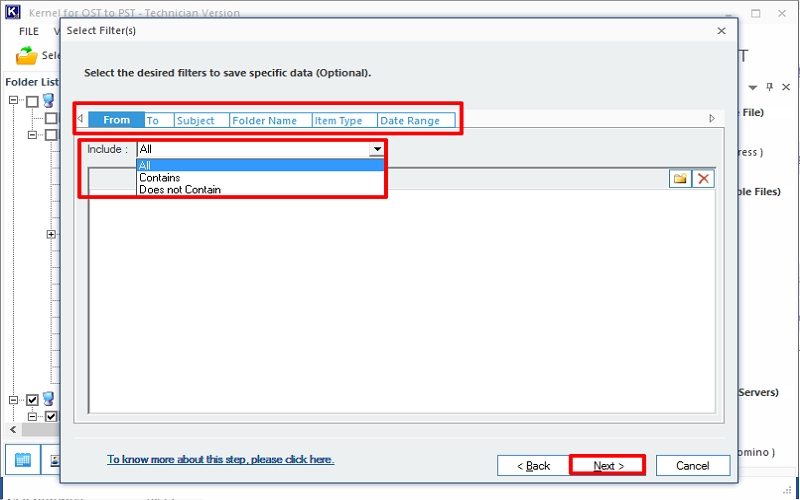800x500 pixels.
Task: Click the Select file folder icon in toolbar
Action: click(x=27, y=57)
